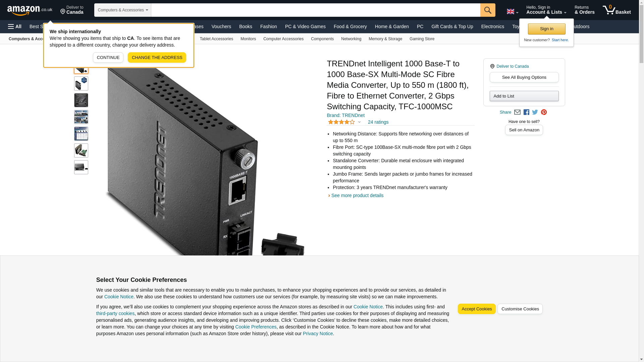Viewport: 644px width, 362px height.
Task: Click the CHANGE THE ADDRESS button
Action: [x=157, y=58]
